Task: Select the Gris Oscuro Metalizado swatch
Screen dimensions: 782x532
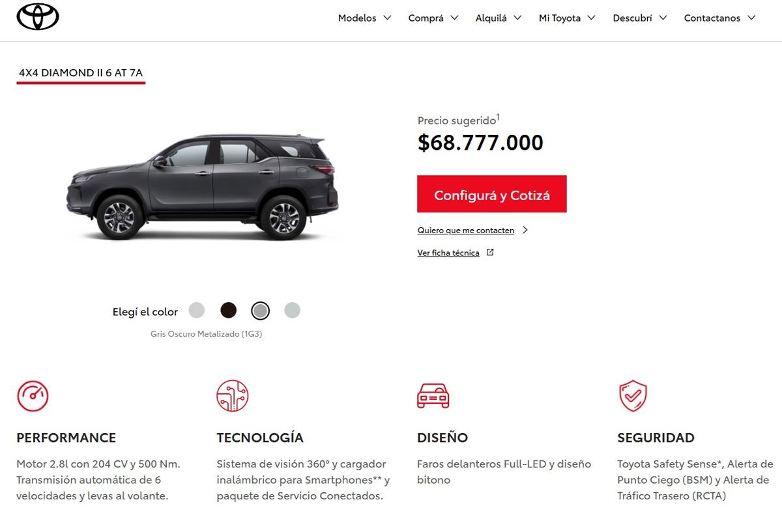Action: 260,311
